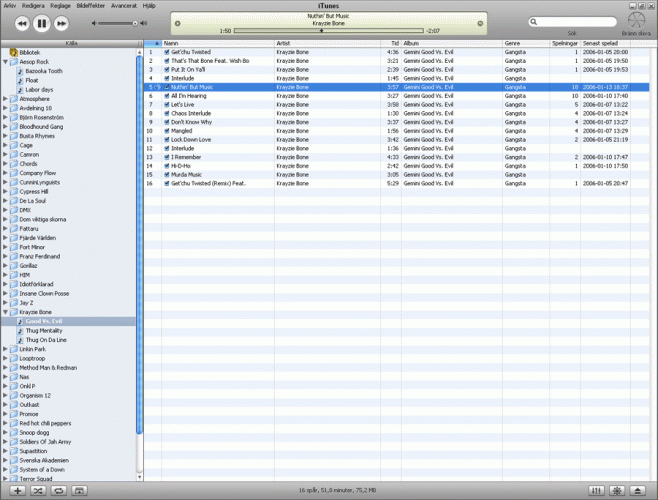The height and width of the screenshot is (500, 658).
Task: Eject disc with the eject icon
Action: [x=638, y=490]
